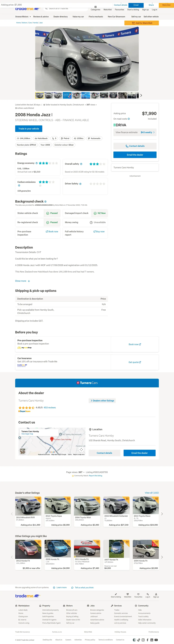Click the Categories icon in the header

pyautogui.click(x=95, y=7)
